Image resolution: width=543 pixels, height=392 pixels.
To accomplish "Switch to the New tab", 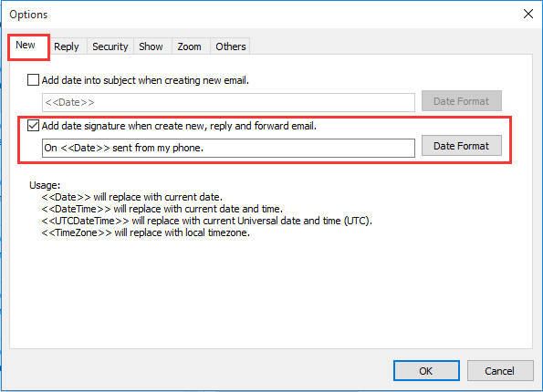I will [x=26, y=46].
